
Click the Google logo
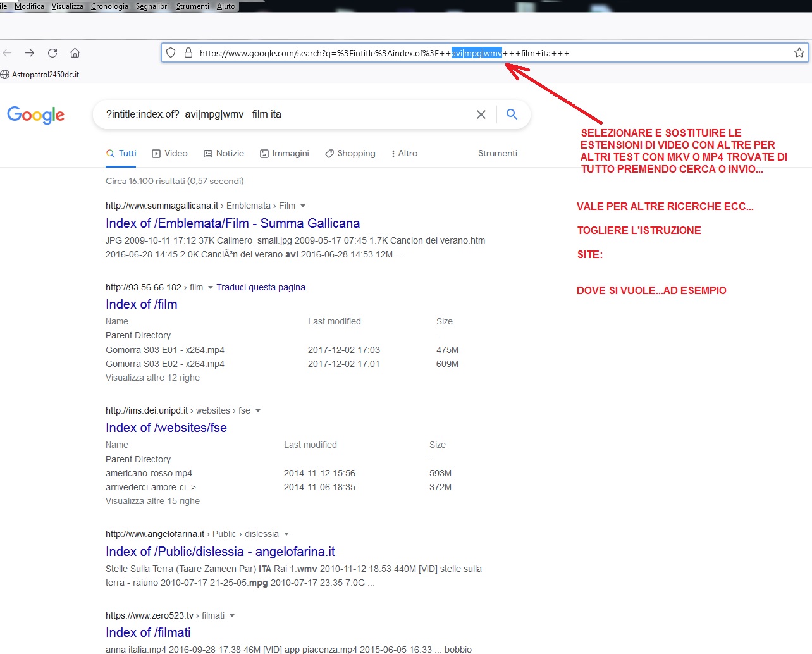point(36,115)
